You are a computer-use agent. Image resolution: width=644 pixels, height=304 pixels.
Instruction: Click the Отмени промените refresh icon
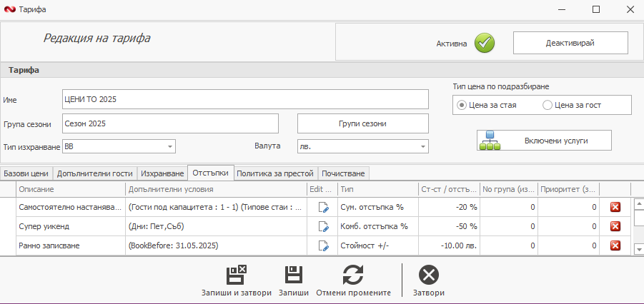(353, 275)
